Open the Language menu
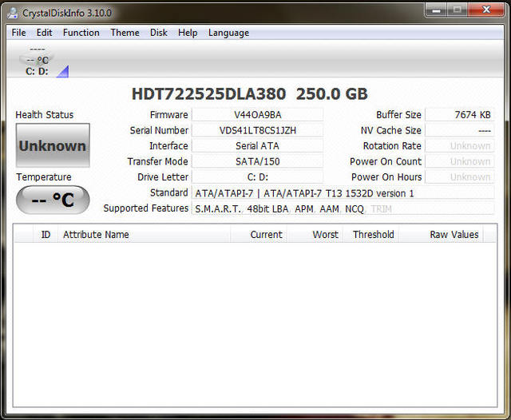This screenshot has width=511, height=420. pos(229,33)
